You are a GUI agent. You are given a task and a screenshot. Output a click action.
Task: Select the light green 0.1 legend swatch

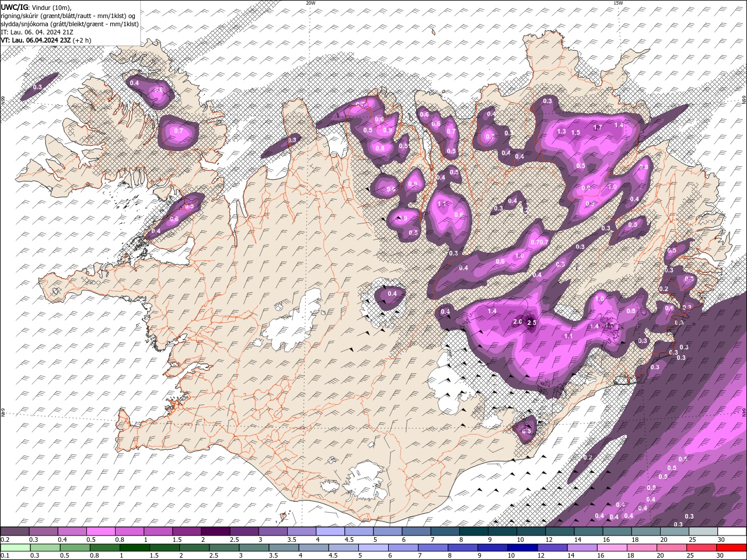pos(15,548)
